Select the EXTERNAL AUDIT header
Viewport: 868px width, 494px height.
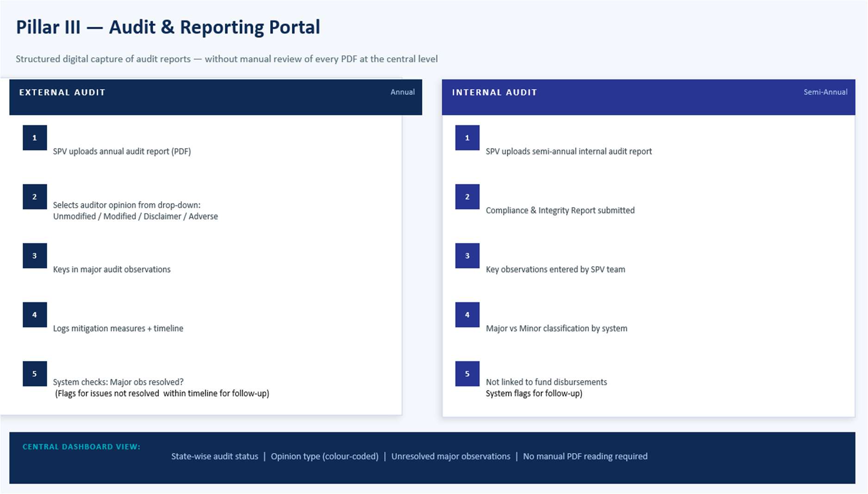[x=215, y=97]
